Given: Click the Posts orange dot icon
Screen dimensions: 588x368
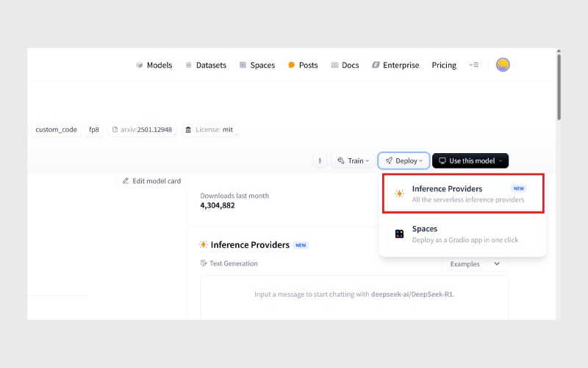Looking at the screenshot, I should (x=292, y=65).
